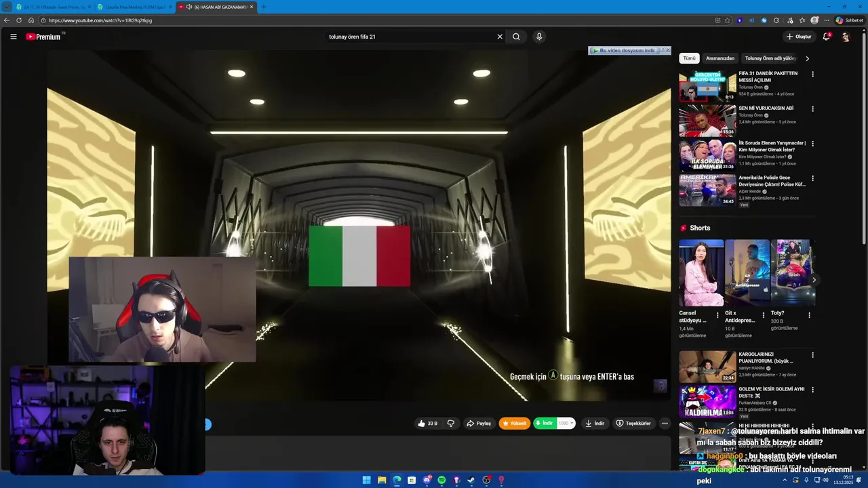Select the Aramanızdan filter chip
The width and height of the screenshot is (868, 488).
[720, 58]
